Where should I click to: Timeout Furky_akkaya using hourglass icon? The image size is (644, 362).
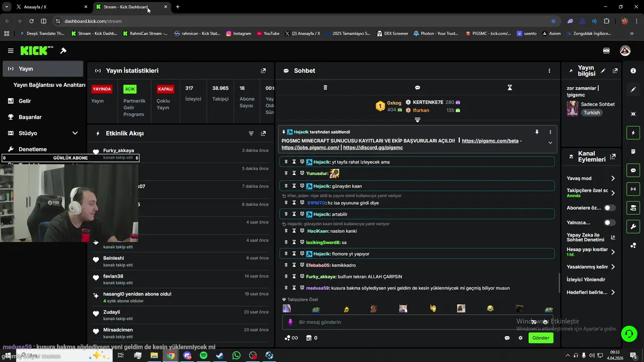pyautogui.click(x=294, y=277)
